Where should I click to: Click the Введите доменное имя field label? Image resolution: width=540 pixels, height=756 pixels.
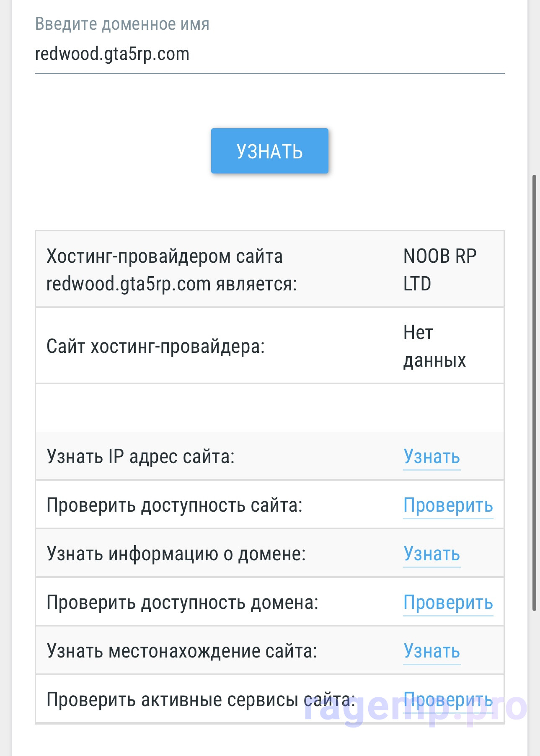point(122,24)
